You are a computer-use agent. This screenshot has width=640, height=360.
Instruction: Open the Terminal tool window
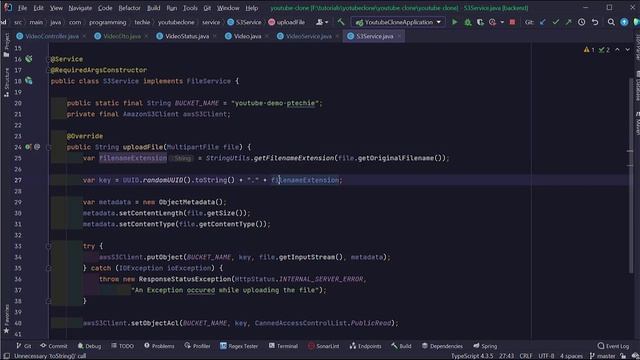pyautogui.click(x=283, y=346)
